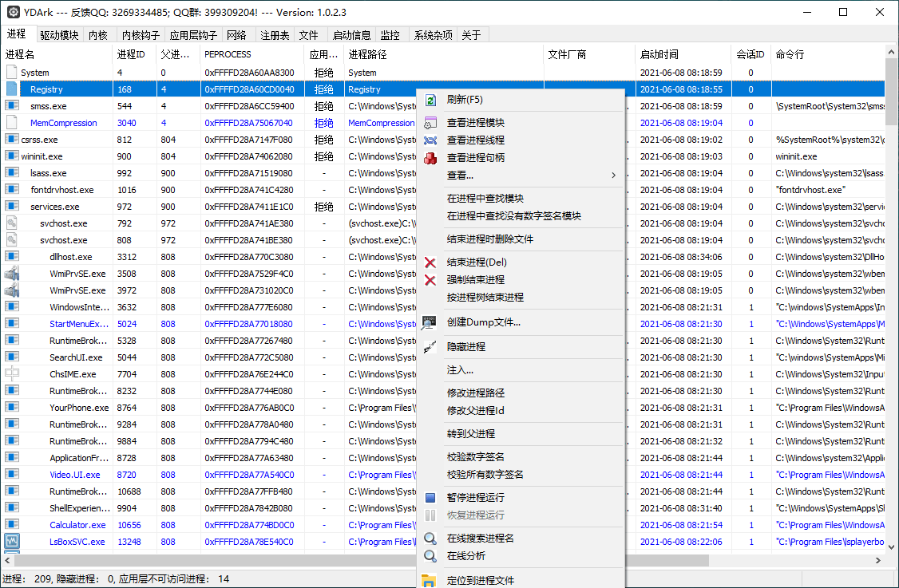Click the create Dump file icon
The image size is (899, 588).
click(x=430, y=322)
